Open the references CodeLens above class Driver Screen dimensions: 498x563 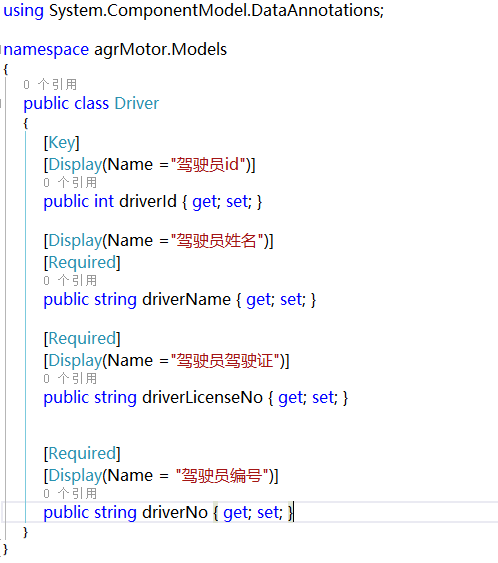(x=50, y=85)
